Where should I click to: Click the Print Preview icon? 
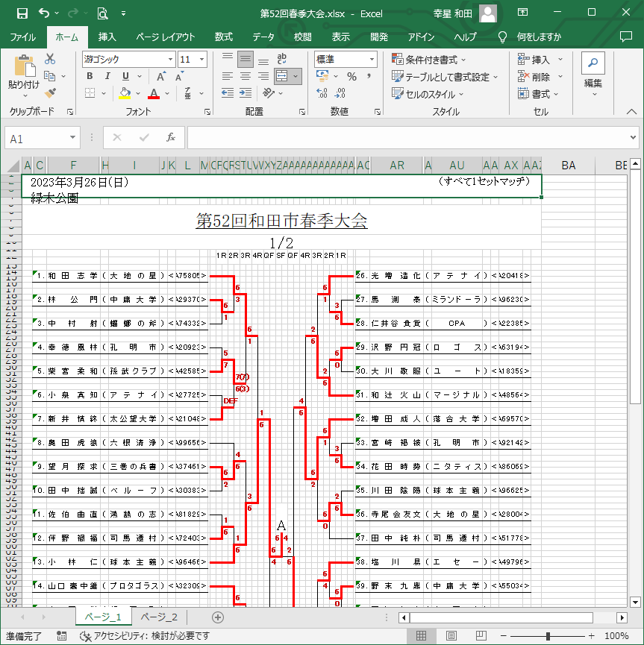click(102, 13)
